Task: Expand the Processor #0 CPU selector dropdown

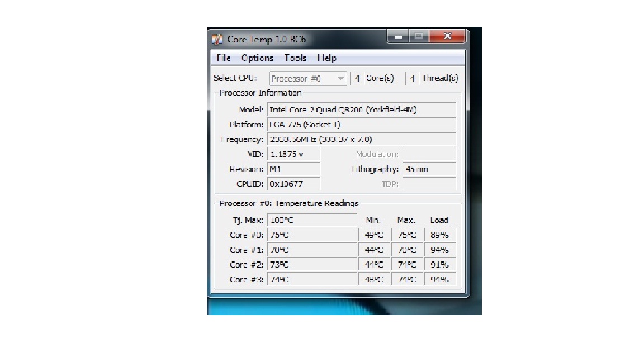Action: pyautogui.click(x=307, y=78)
